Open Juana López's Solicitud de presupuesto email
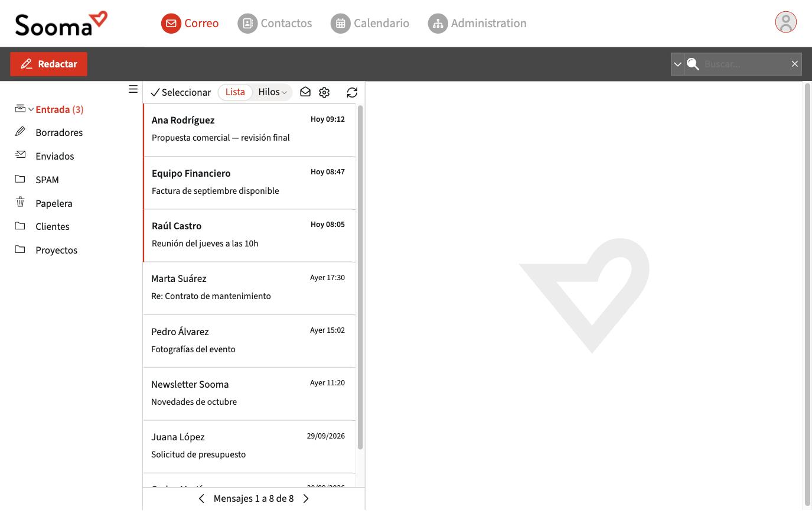 (x=250, y=447)
